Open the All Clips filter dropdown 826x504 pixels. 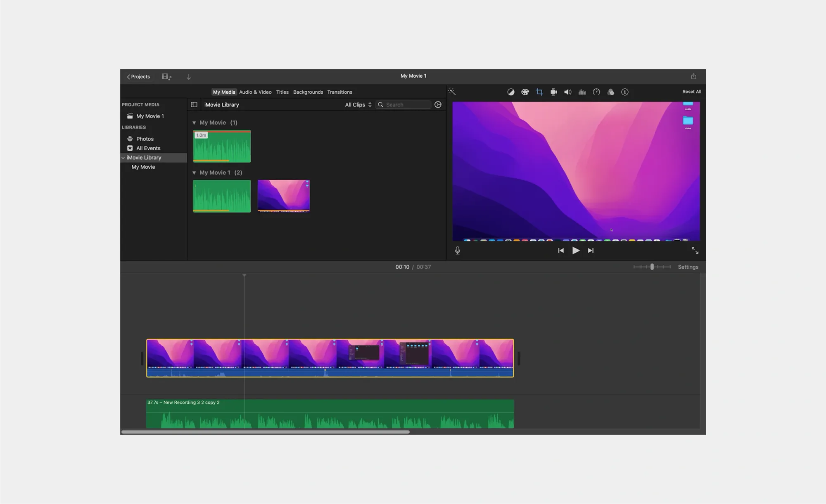(358, 105)
